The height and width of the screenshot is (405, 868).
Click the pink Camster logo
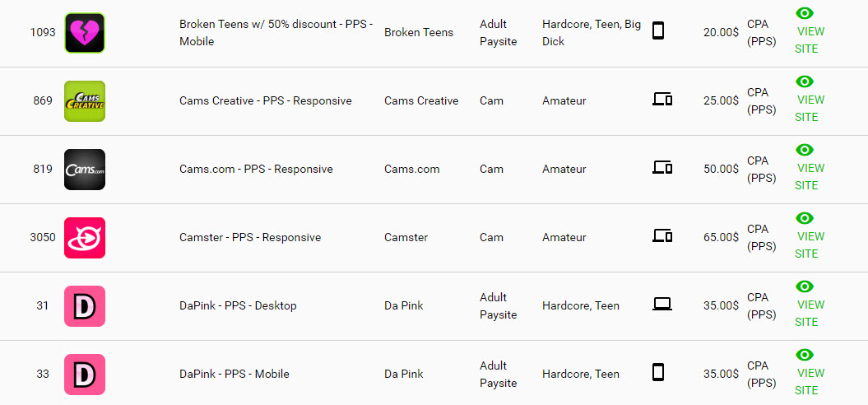tap(85, 238)
